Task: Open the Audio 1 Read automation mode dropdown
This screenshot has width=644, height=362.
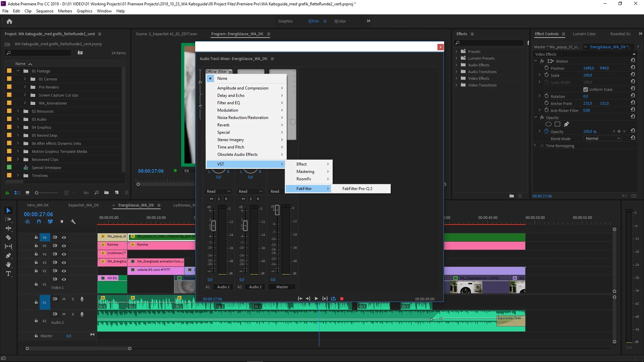Action: pyautogui.click(x=218, y=191)
